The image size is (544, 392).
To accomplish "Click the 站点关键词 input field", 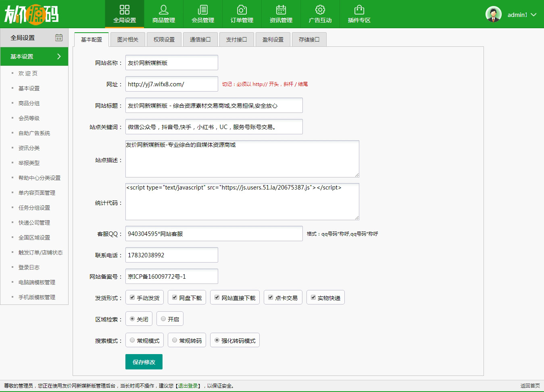I will (214, 127).
